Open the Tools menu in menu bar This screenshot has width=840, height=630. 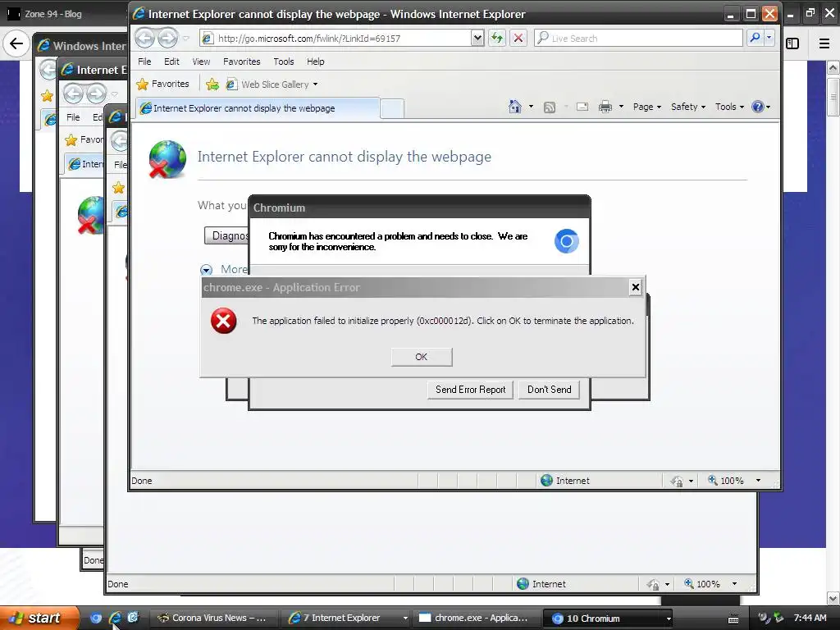click(283, 62)
